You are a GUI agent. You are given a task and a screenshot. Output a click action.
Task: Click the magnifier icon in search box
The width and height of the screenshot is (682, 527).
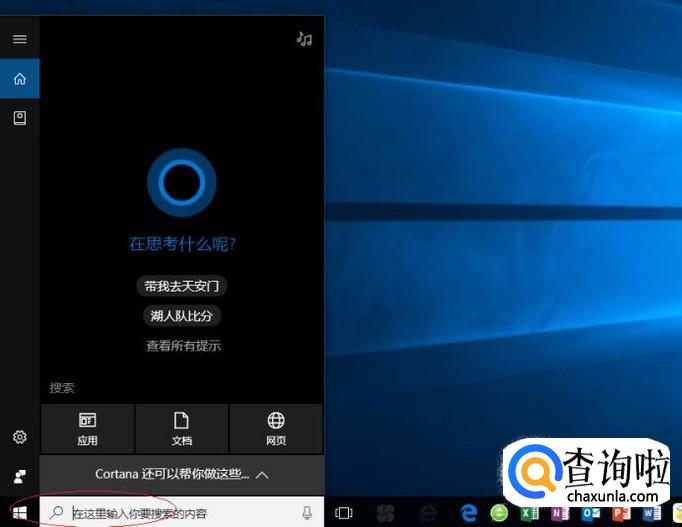pos(57,513)
